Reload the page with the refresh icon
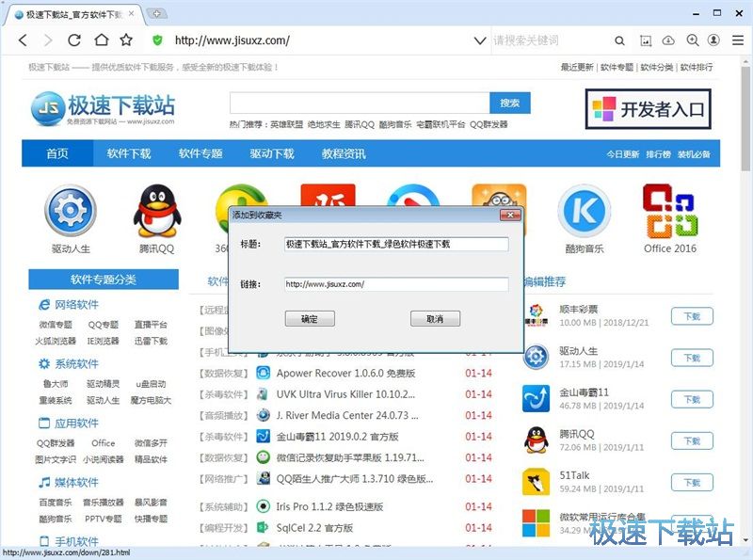Image resolution: width=753 pixels, height=560 pixels. pyautogui.click(x=74, y=40)
